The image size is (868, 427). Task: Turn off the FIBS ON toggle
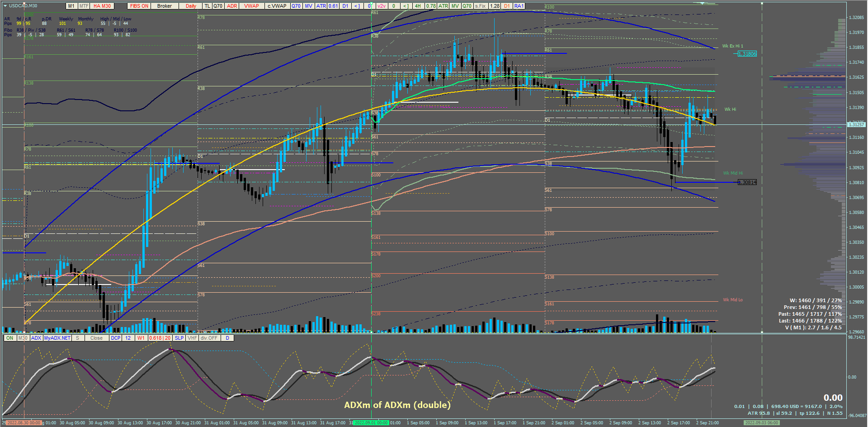[x=139, y=6]
